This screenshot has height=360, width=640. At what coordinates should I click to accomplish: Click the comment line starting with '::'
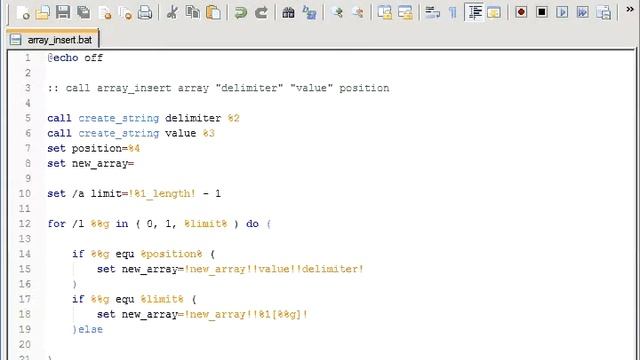tap(218, 88)
